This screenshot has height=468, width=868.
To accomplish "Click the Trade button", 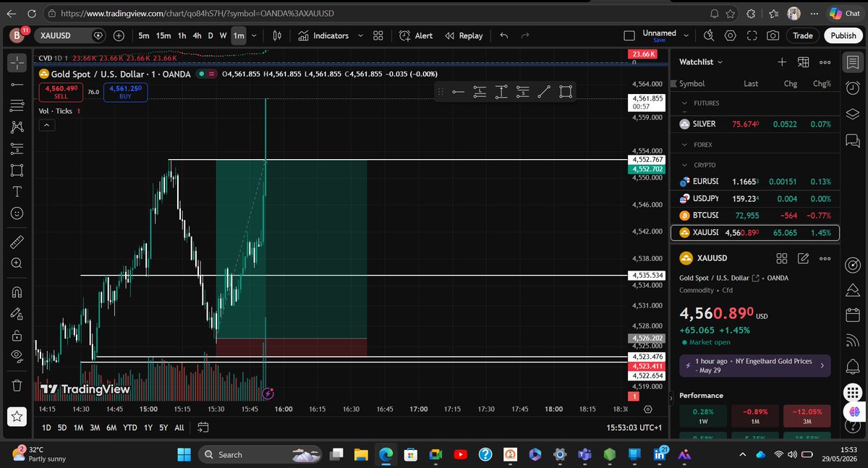I will [802, 35].
